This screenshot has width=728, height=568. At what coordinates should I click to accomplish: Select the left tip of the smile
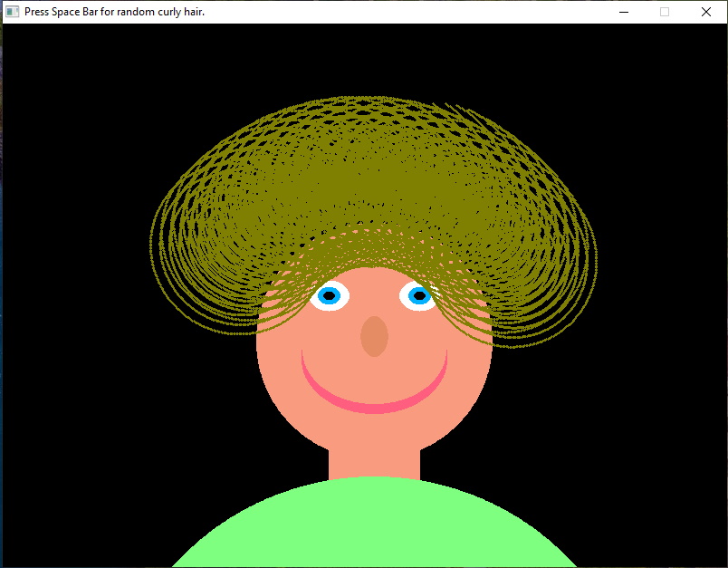[303, 355]
